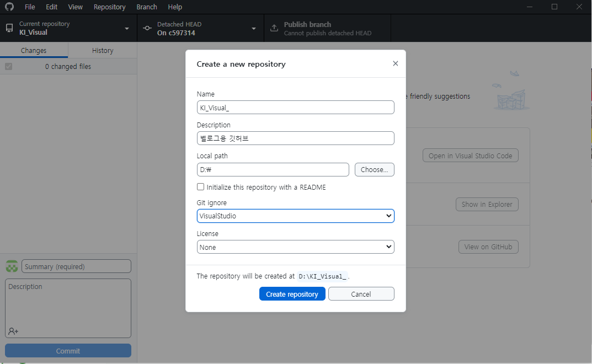Image resolution: width=592 pixels, height=364 pixels.
Task: Click the boxes illustration near friendly suggestions
Action: pyautogui.click(x=511, y=90)
